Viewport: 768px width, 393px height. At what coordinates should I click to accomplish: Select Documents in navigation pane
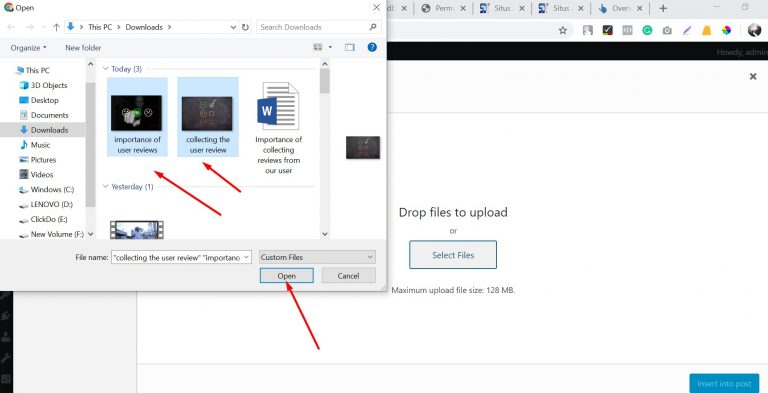click(x=44, y=115)
